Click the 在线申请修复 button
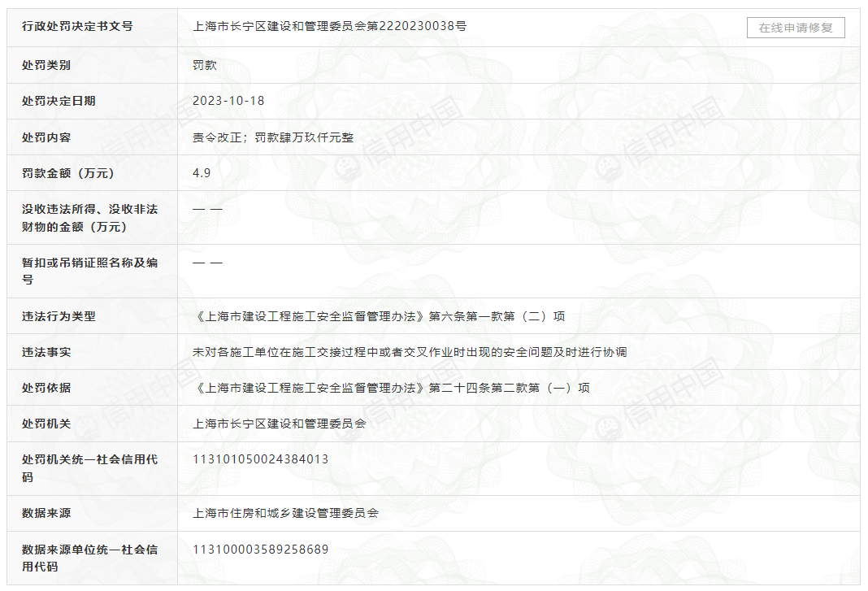The height and width of the screenshot is (591, 868). (x=796, y=28)
